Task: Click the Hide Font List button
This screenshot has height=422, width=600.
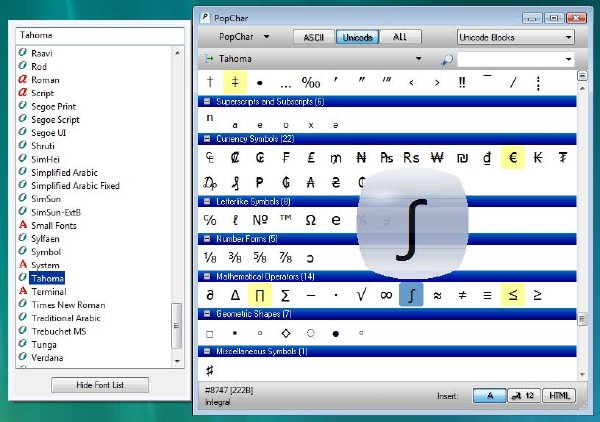Action: pos(99,385)
